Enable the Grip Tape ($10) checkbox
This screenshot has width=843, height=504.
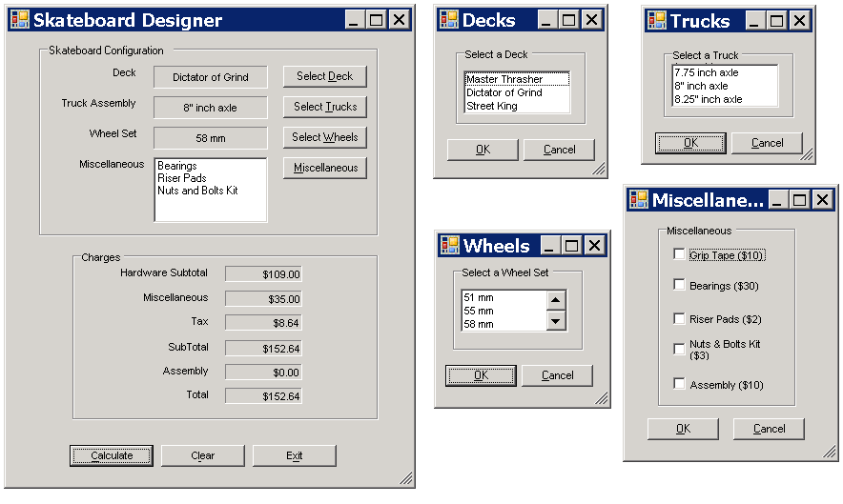679,254
